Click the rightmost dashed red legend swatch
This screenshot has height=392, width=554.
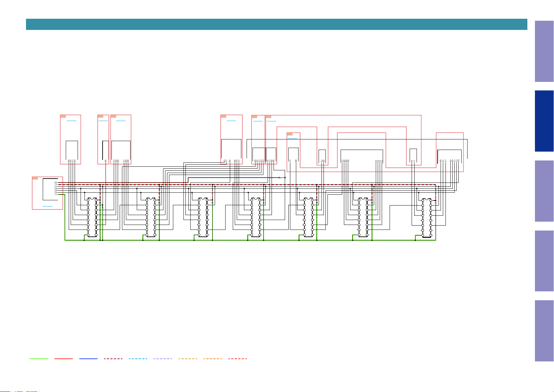pyautogui.click(x=238, y=359)
